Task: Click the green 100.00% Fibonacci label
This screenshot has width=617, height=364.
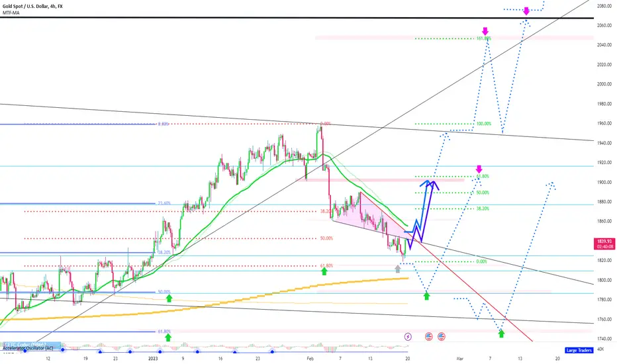Action: (x=484, y=124)
